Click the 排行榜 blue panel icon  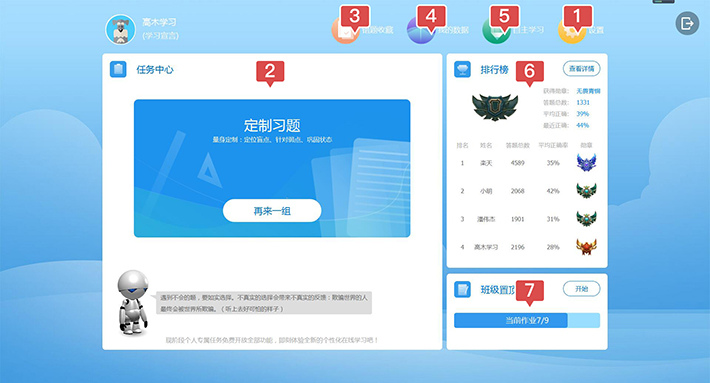coord(462,69)
